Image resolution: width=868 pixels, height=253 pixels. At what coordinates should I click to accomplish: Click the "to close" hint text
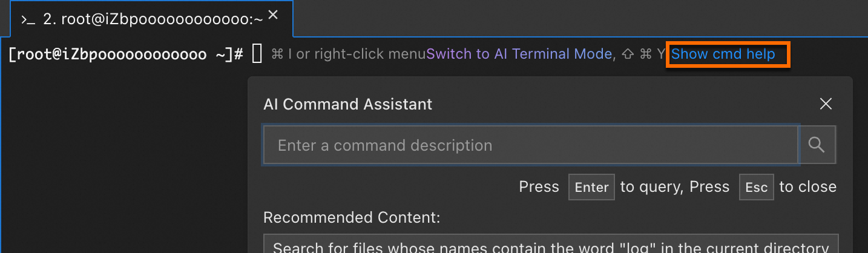(x=807, y=187)
